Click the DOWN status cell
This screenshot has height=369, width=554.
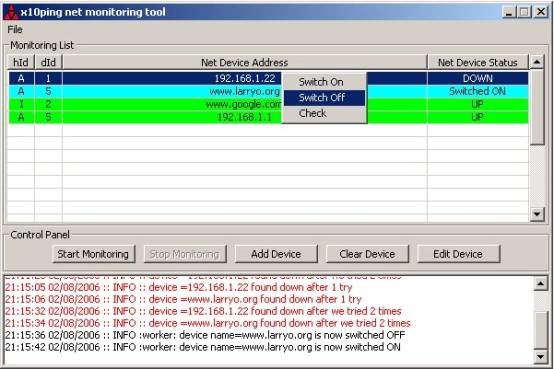coord(478,78)
